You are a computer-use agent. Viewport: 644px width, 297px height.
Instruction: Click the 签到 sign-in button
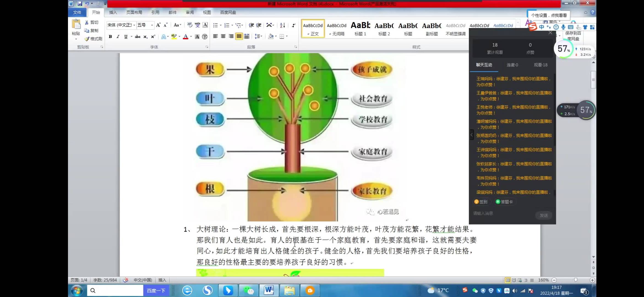[x=481, y=202]
